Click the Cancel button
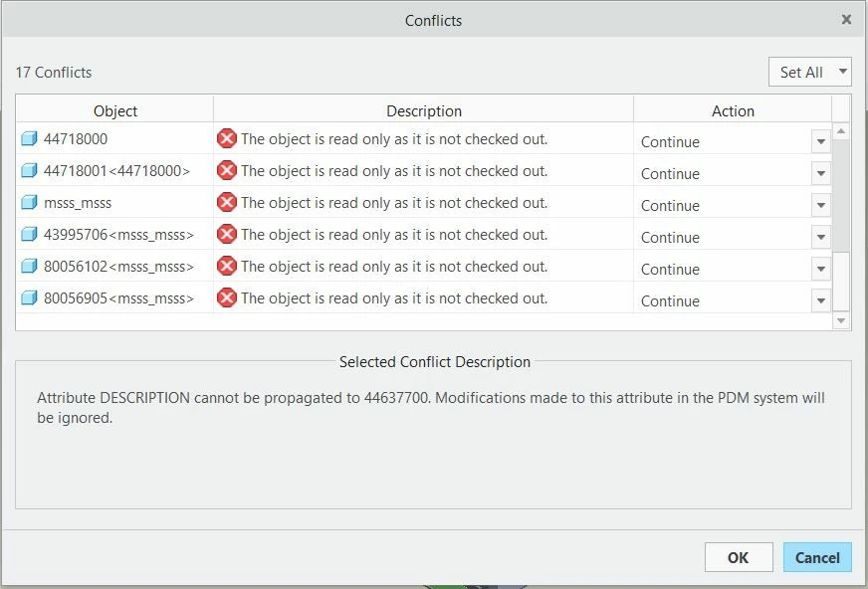This screenshot has width=868, height=589. tap(817, 557)
